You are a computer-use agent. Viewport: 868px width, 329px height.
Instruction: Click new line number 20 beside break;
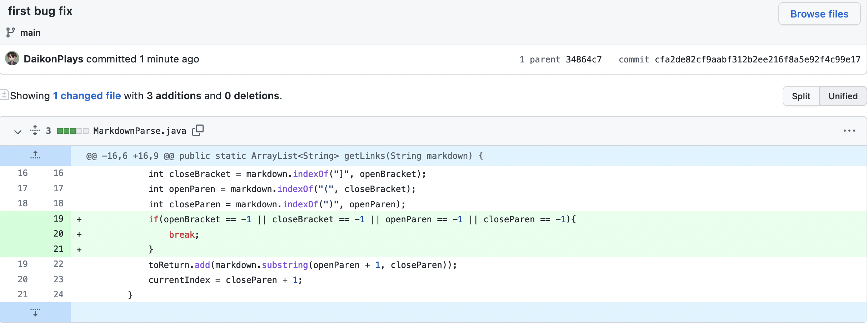click(58, 234)
